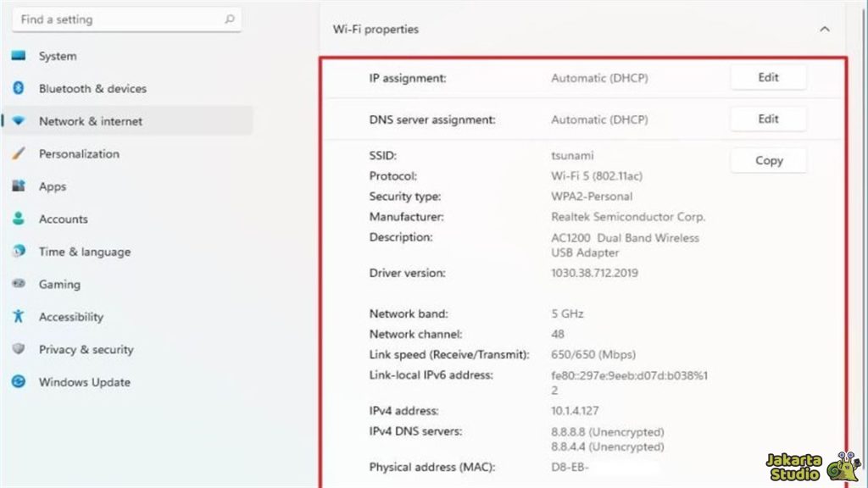The image size is (868, 488).
Task: Edit the IP assignment setting
Action: (x=767, y=77)
